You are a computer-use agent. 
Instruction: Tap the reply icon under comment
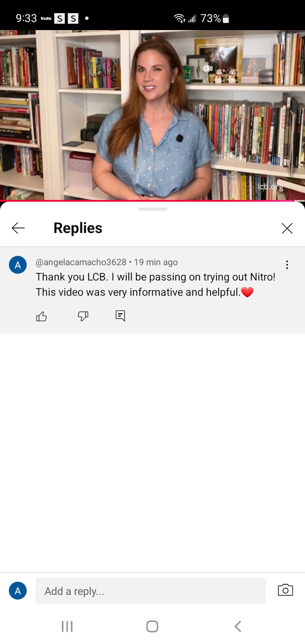click(120, 316)
